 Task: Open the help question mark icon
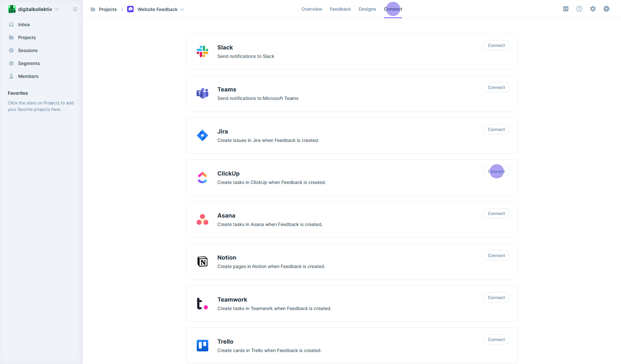579,9
